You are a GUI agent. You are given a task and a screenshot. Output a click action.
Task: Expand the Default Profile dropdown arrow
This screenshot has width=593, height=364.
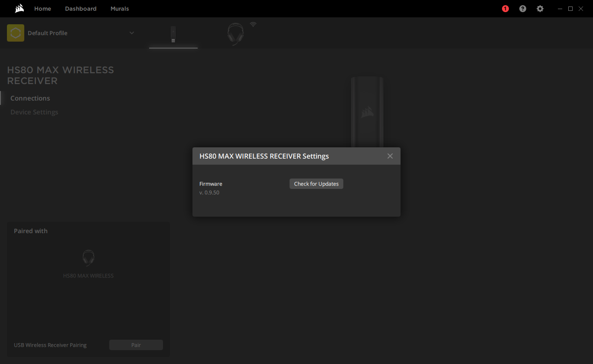click(x=132, y=33)
